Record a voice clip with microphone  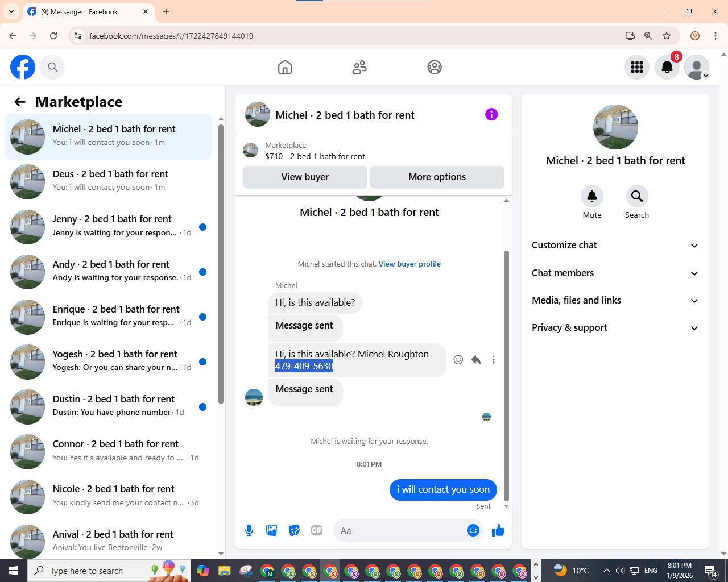[249, 530]
